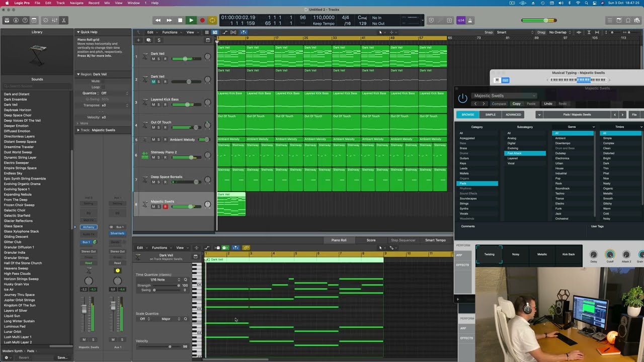Switch to the Piano Roll tab
The height and width of the screenshot is (362, 644).
click(339, 240)
